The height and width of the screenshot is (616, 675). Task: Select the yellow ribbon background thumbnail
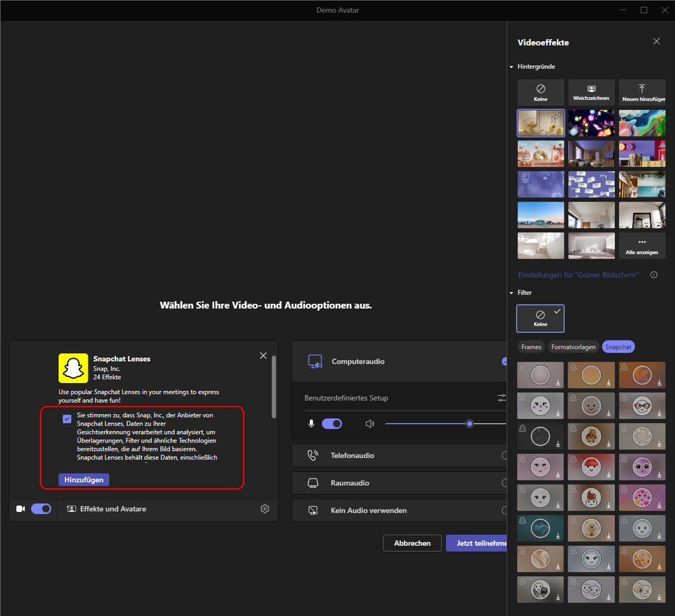[x=541, y=123]
